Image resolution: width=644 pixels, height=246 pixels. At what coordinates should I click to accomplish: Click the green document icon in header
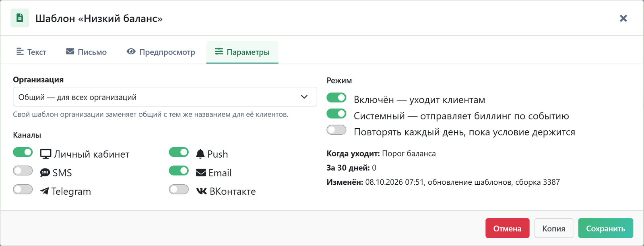pyautogui.click(x=20, y=18)
